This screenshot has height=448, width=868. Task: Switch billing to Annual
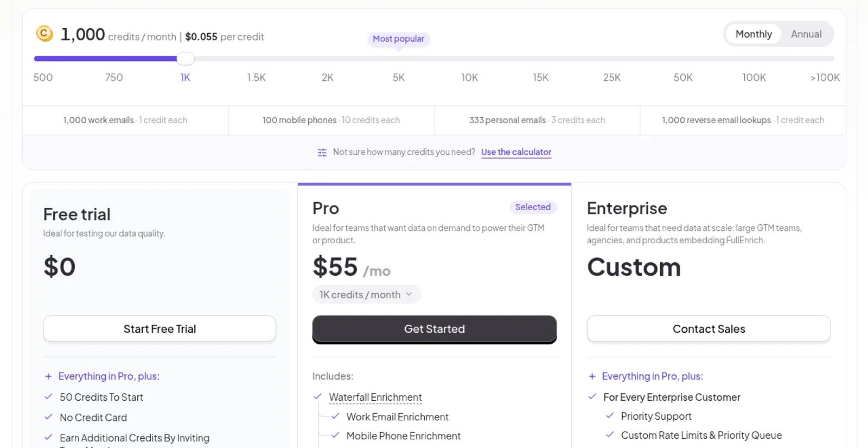[806, 34]
